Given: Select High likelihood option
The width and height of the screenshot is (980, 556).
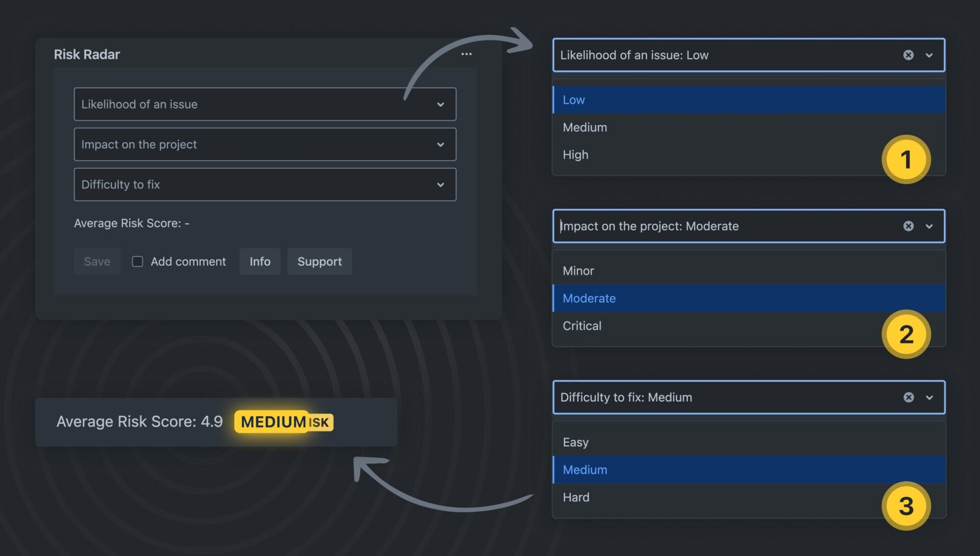Looking at the screenshot, I should pyautogui.click(x=576, y=155).
